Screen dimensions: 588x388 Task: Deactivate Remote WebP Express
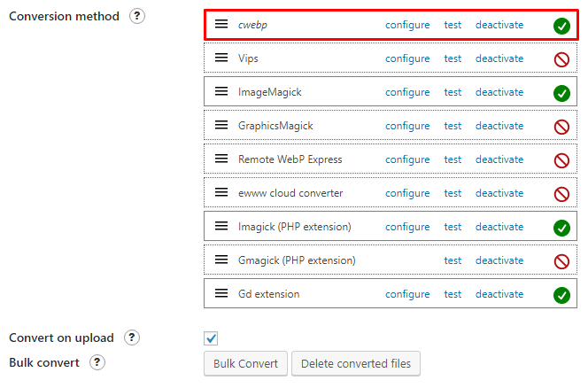[x=499, y=159]
